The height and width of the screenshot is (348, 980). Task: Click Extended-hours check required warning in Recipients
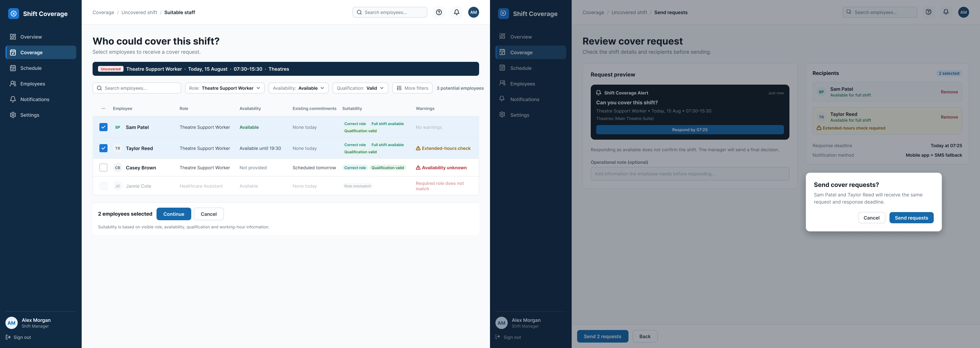point(851,128)
